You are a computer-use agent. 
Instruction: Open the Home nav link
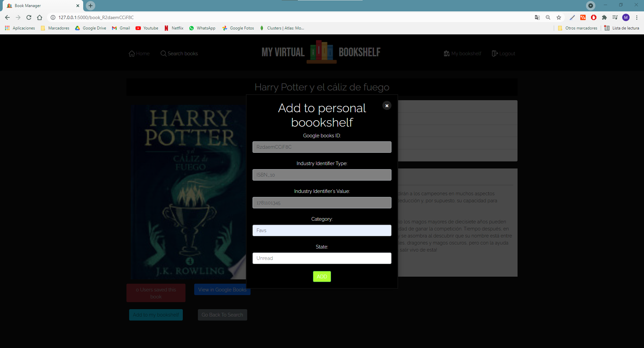click(139, 54)
